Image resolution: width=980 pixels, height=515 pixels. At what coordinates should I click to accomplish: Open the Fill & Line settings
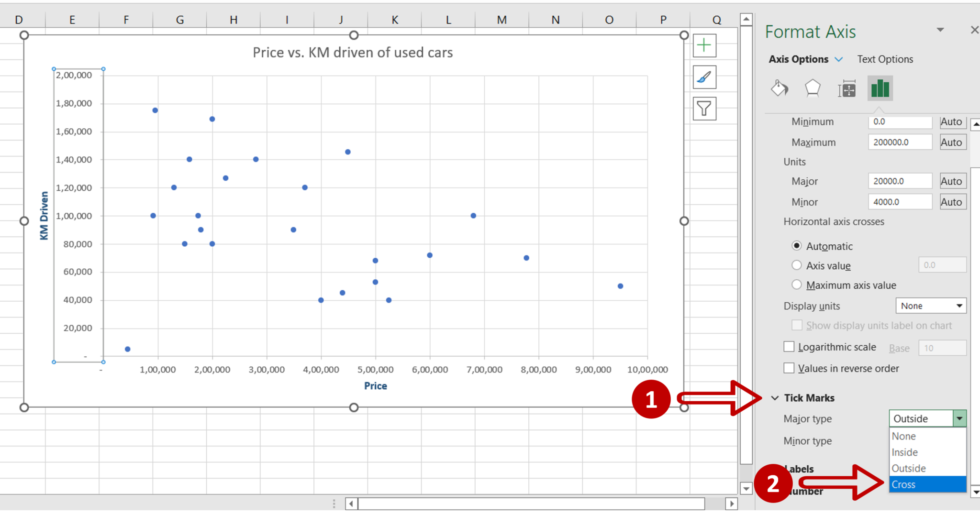779,88
